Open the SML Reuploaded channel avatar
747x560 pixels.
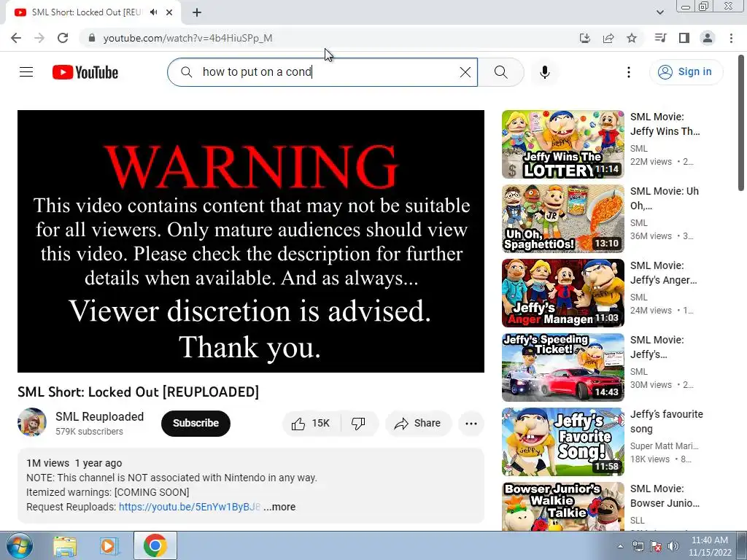[x=32, y=422]
